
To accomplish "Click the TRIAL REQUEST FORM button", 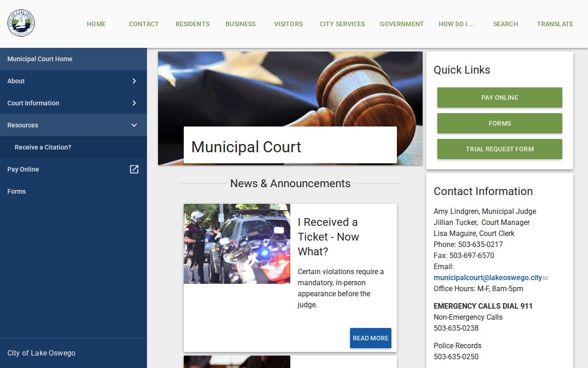I will (500, 149).
